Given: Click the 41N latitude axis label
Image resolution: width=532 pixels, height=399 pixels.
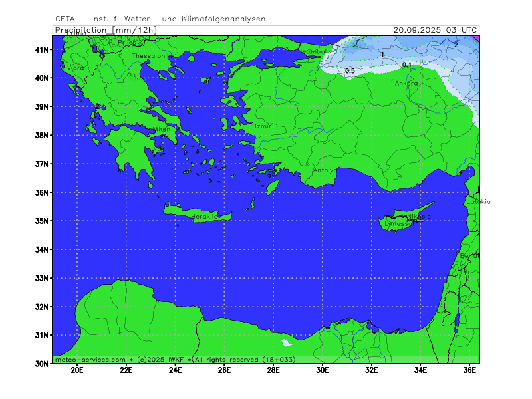Looking at the screenshot, I should click(x=41, y=49).
